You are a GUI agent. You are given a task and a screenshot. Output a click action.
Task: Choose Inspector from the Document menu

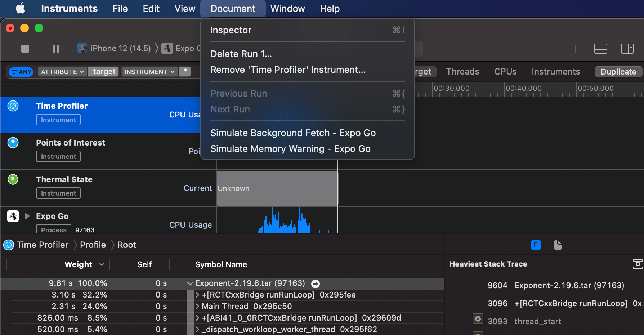point(231,30)
